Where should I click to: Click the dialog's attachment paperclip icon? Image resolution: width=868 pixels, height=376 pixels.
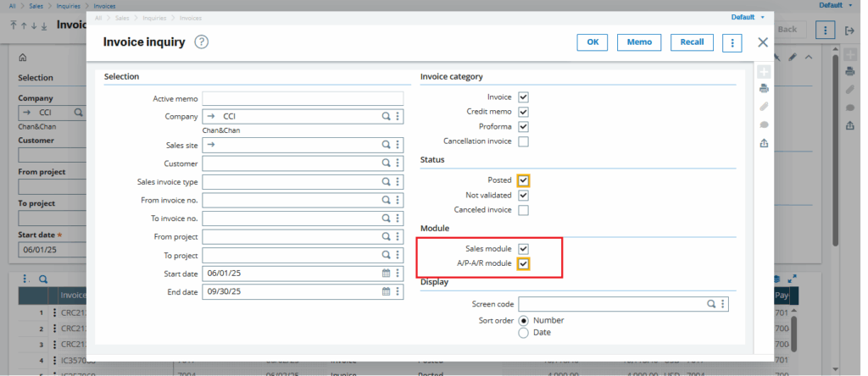pyautogui.click(x=764, y=106)
